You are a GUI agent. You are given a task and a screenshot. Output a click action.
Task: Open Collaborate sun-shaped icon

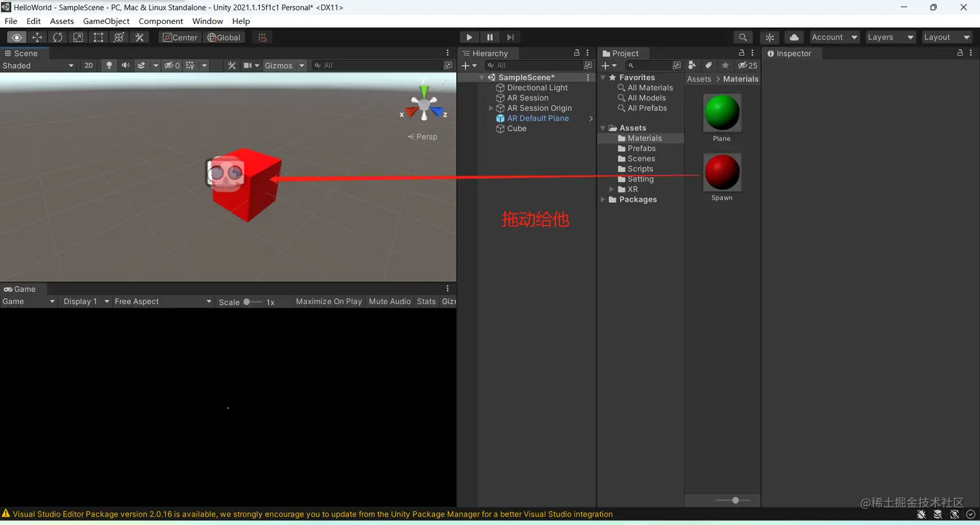(769, 38)
